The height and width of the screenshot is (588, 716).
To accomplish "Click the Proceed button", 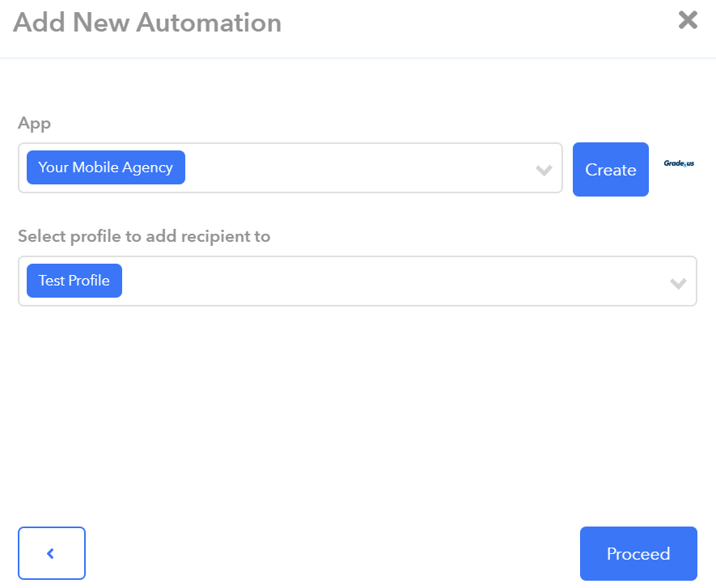I will tap(638, 553).
